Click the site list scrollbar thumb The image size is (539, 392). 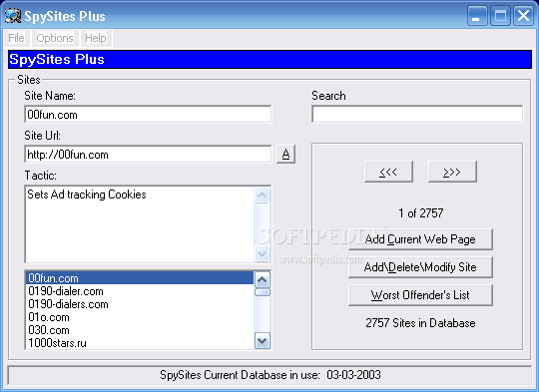263,292
